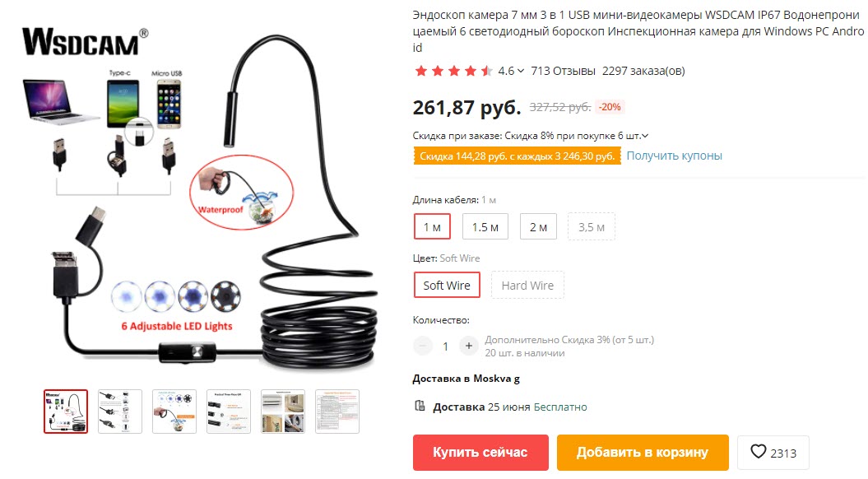The width and height of the screenshot is (868, 479).
Task: Click the Купить сейчас button
Action: (x=480, y=453)
